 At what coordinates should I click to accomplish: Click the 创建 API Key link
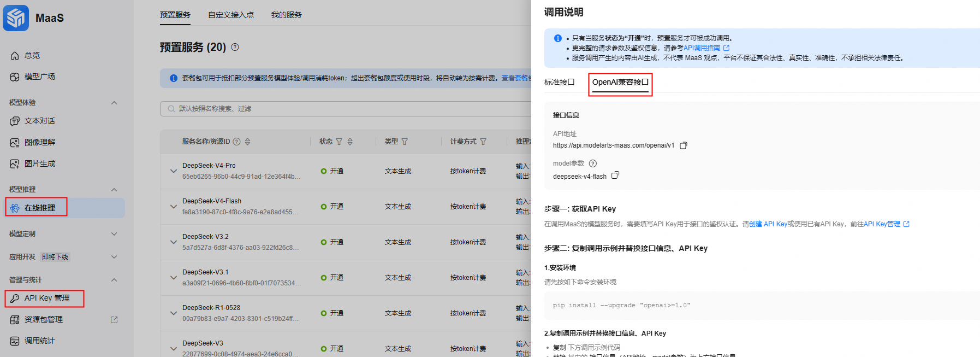[x=768, y=224]
